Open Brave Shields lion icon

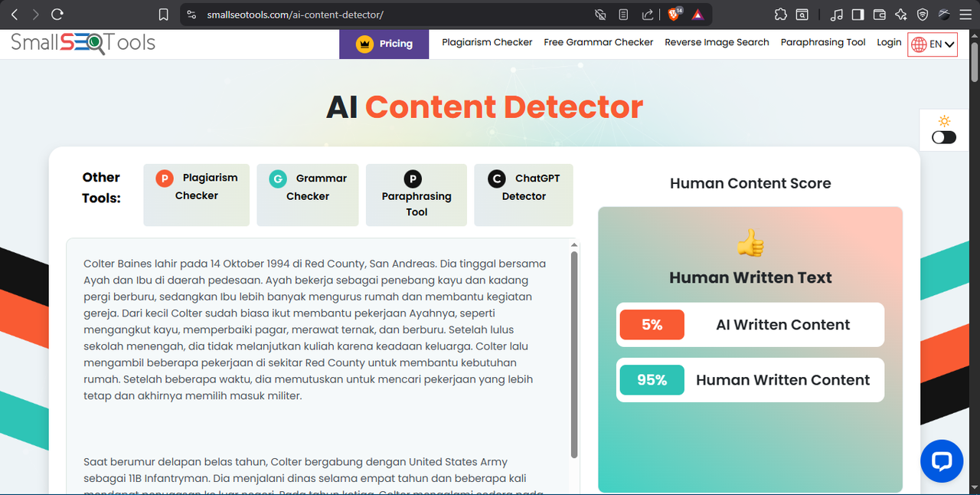(x=675, y=15)
